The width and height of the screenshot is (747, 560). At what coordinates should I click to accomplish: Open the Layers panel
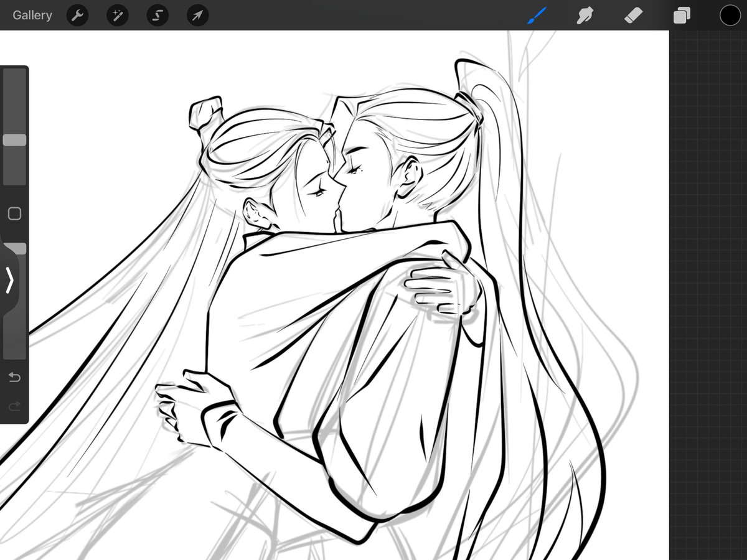(x=681, y=15)
